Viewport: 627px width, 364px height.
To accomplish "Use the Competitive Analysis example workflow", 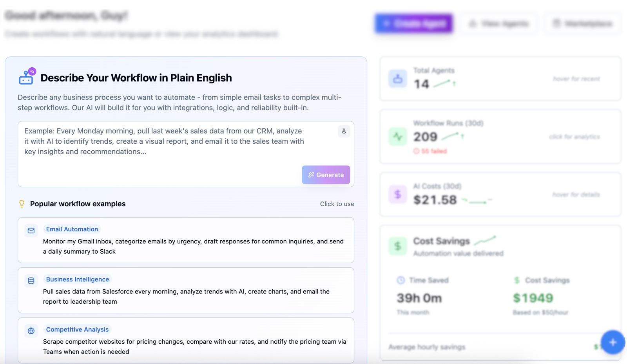I will click(x=186, y=340).
